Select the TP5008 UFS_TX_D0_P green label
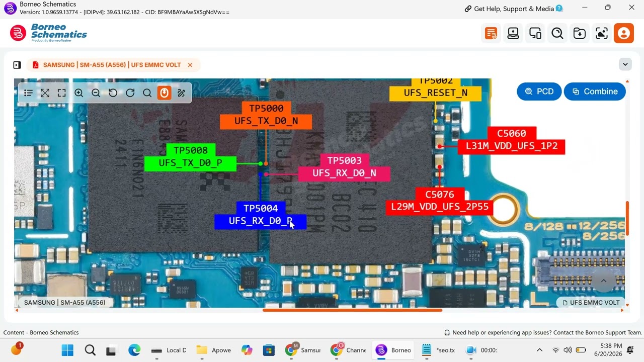644x362 pixels. pos(190,157)
